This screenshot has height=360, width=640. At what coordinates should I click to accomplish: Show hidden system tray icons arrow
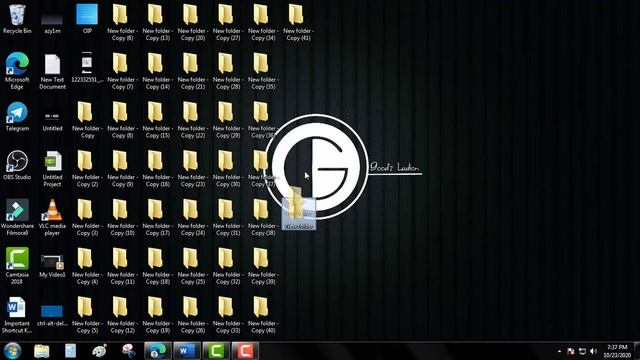click(559, 351)
